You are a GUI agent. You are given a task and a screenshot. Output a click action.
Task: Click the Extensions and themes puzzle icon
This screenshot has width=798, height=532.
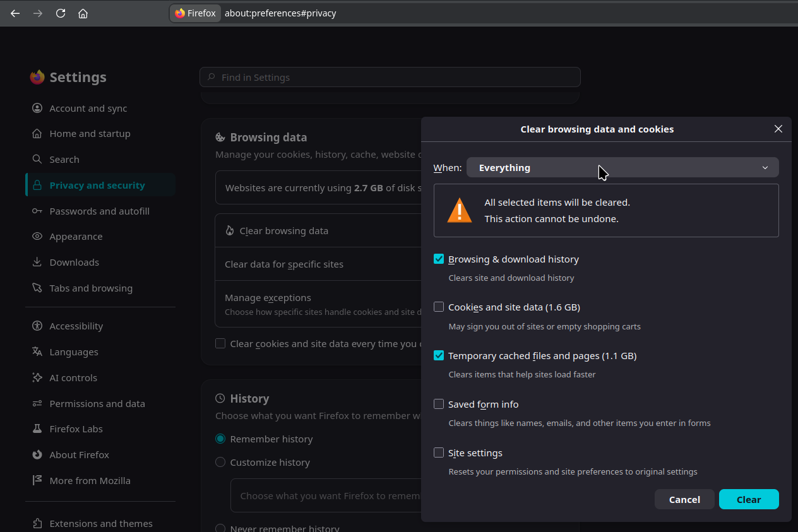[x=37, y=523]
